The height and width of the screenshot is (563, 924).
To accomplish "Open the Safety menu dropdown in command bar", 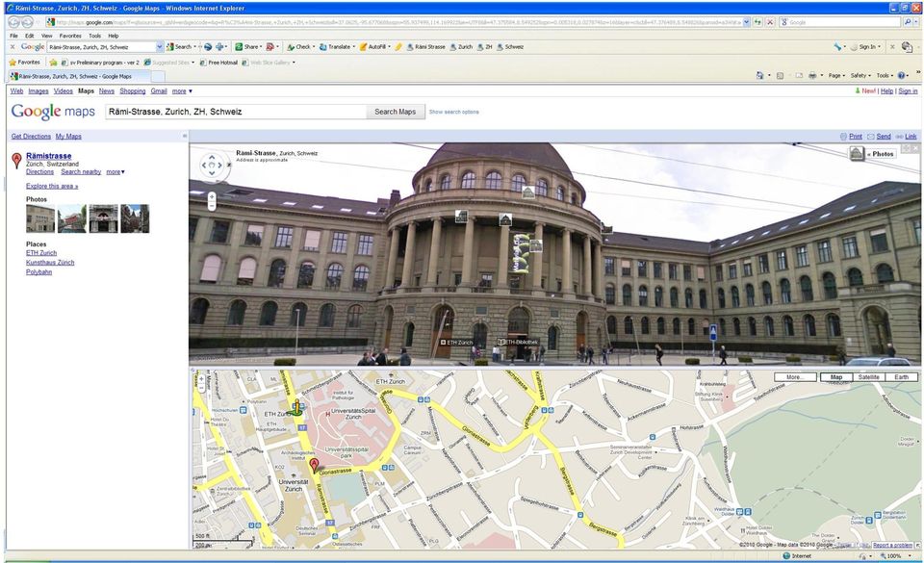I will tap(860, 75).
